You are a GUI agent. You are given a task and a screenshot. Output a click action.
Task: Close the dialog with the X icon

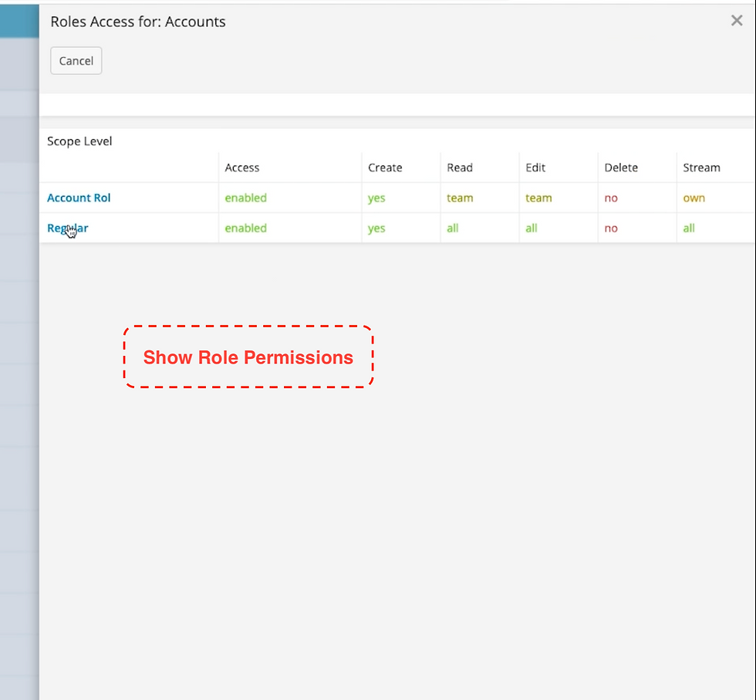736,21
